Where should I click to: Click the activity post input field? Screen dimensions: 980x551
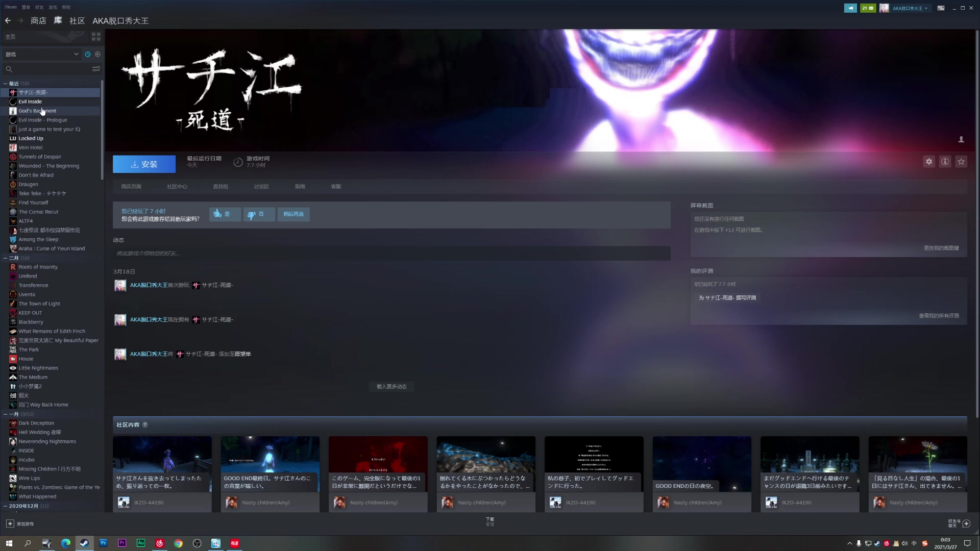391,254
